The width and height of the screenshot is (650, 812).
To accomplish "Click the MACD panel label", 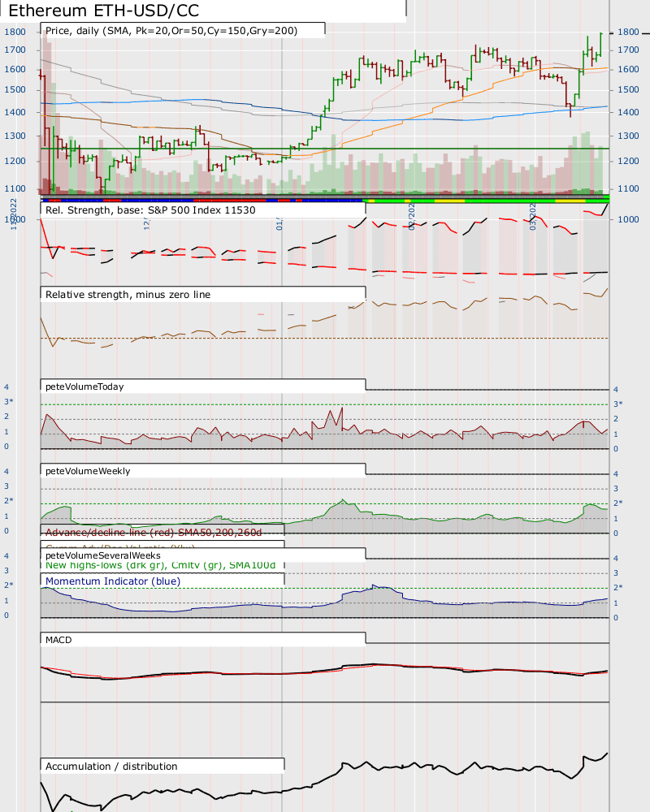I will [58, 640].
